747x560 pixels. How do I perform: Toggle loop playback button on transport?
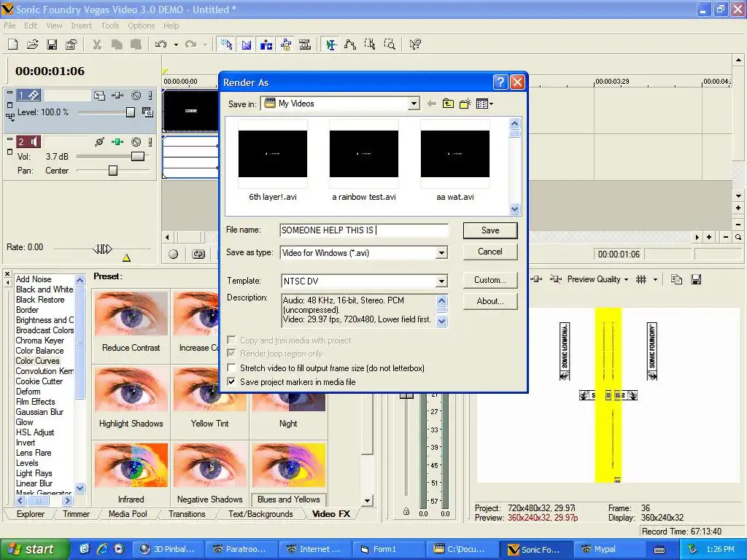coord(198,254)
